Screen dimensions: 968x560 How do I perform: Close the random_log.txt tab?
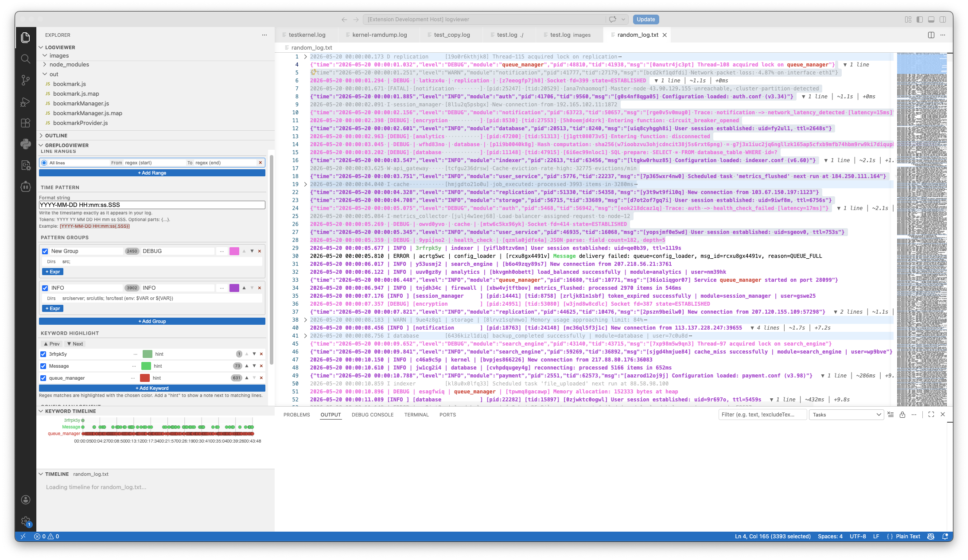pyautogui.click(x=665, y=35)
